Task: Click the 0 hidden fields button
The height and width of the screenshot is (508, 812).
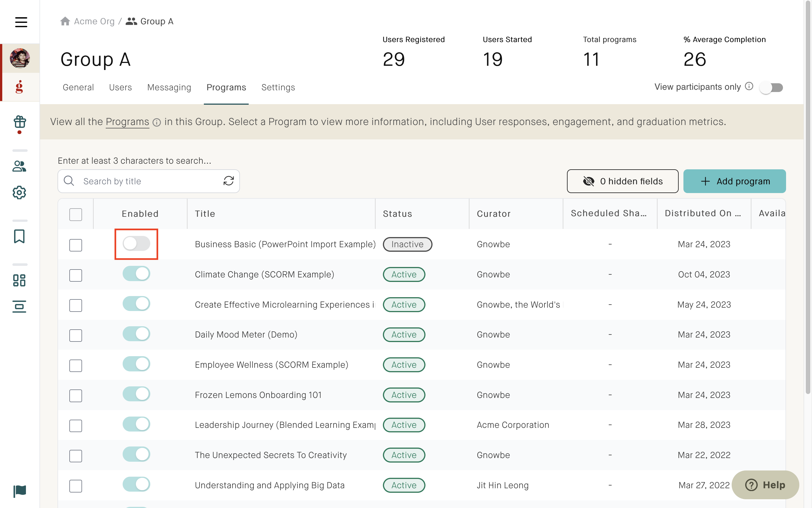Action: tap(623, 181)
